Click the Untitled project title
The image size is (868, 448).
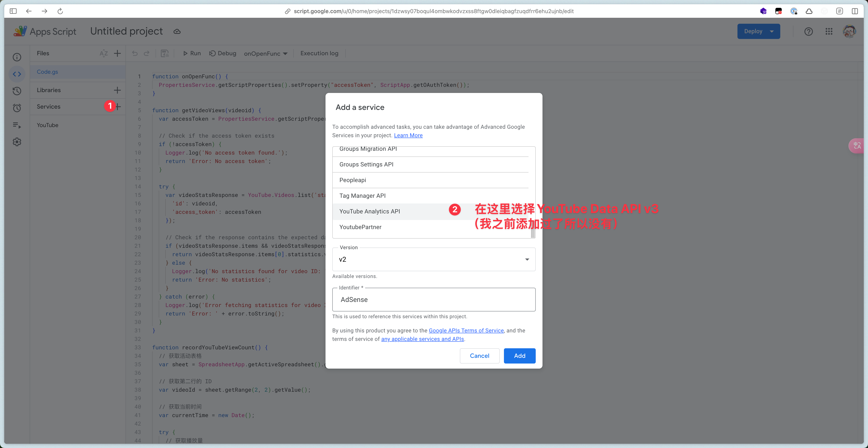[x=126, y=31]
